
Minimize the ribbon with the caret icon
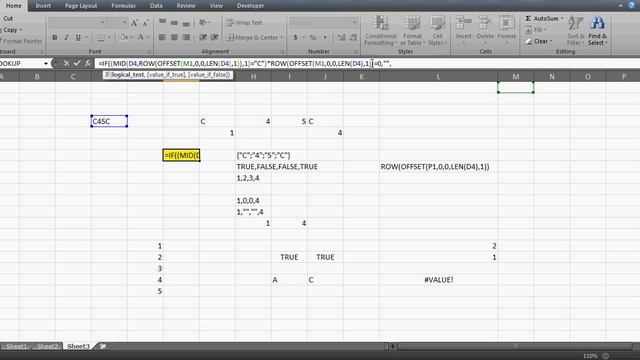coord(620,5)
